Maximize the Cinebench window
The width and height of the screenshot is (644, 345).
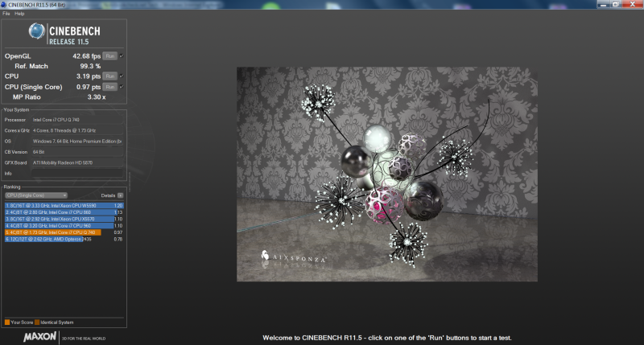click(616, 4)
